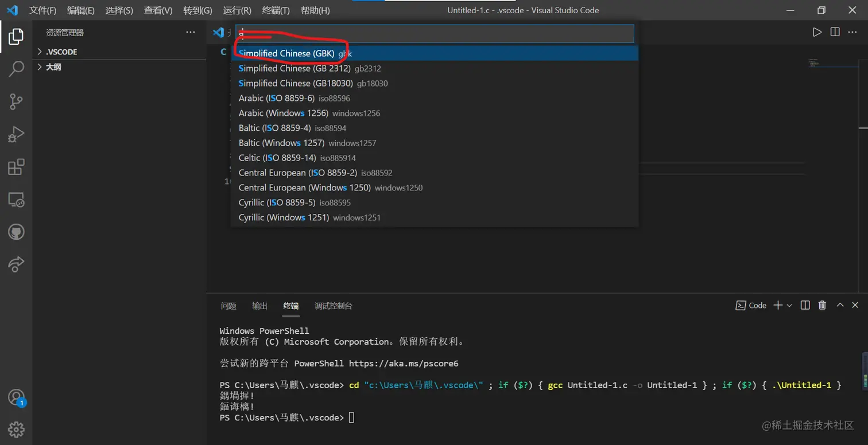Open the Source Control view icon
The height and width of the screenshot is (445, 868).
16,102
